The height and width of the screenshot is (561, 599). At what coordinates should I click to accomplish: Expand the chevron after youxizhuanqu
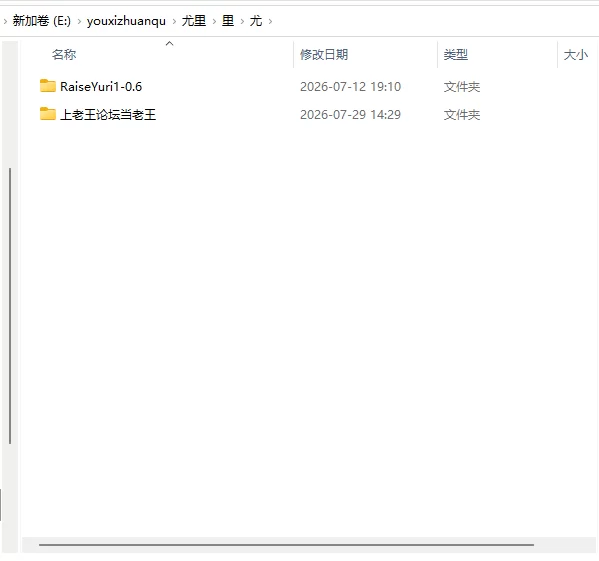tap(174, 21)
